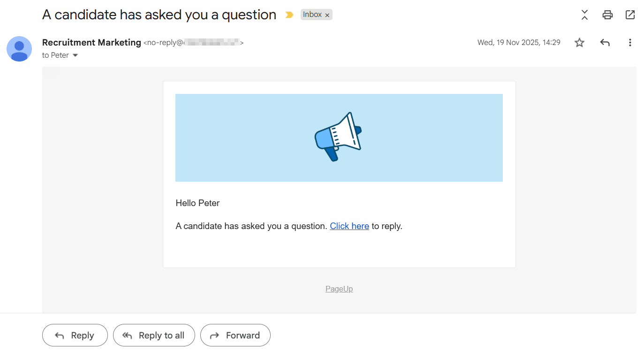Click the megaphone banner image
The height and width of the screenshot is (353, 644).
[339, 138]
